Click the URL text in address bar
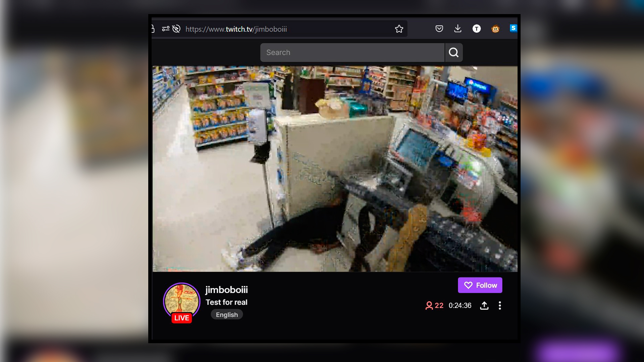Screen dimensions: 644x362 click(x=236, y=29)
